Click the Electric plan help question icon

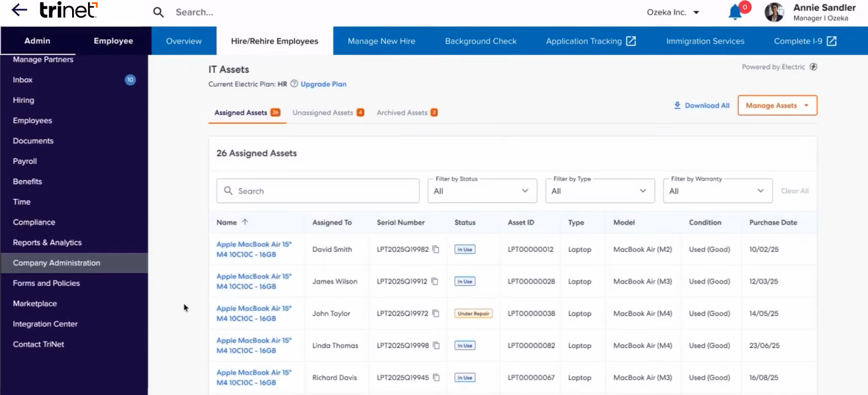point(294,84)
